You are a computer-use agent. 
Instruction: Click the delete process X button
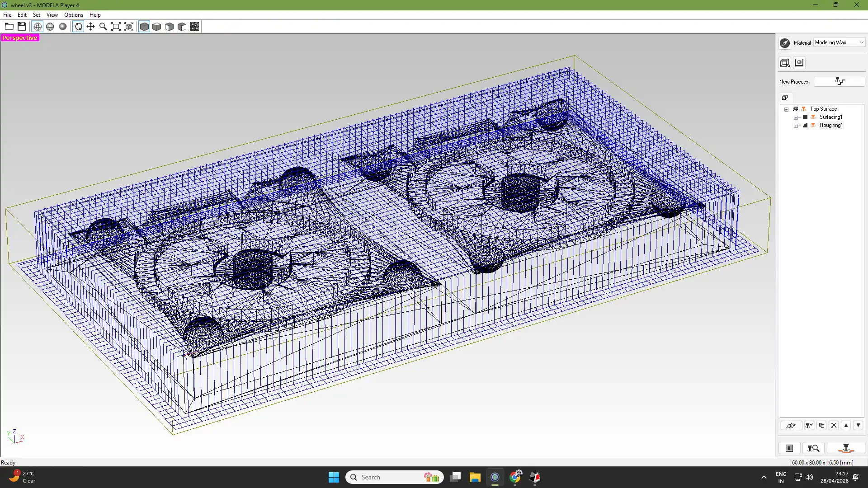pyautogui.click(x=834, y=425)
